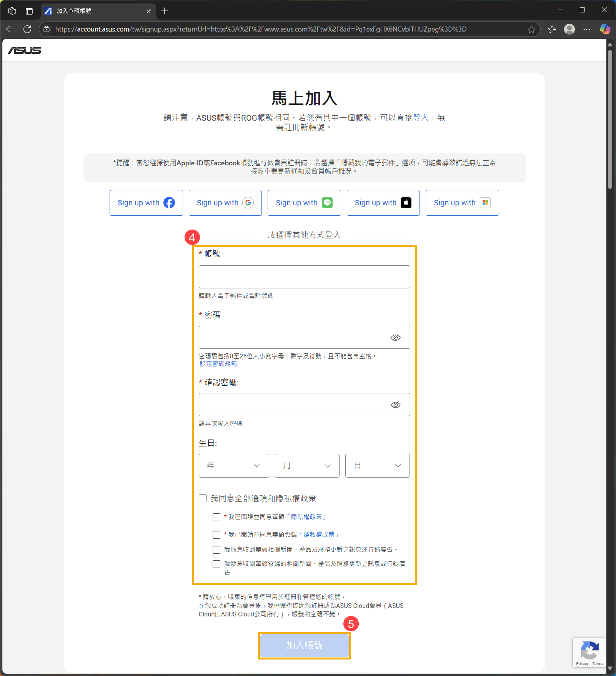
Task: Click the 登入 link
Action: (x=421, y=118)
